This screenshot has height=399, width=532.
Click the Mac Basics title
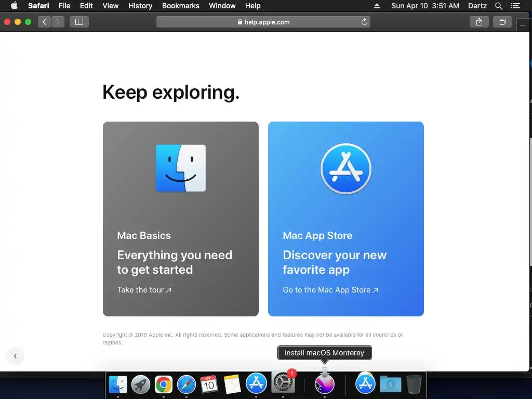(x=144, y=235)
